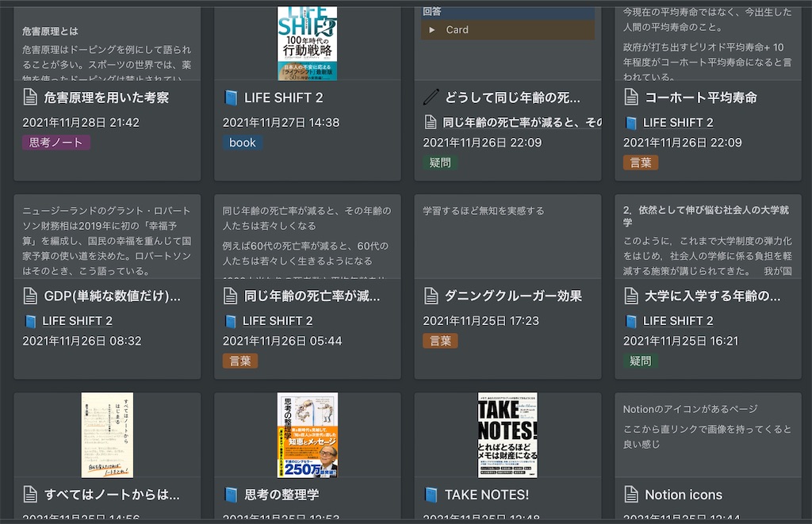Click blue book icon beside LIFE SHIFT 2 card title
The height and width of the screenshot is (524, 812).
[231, 98]
